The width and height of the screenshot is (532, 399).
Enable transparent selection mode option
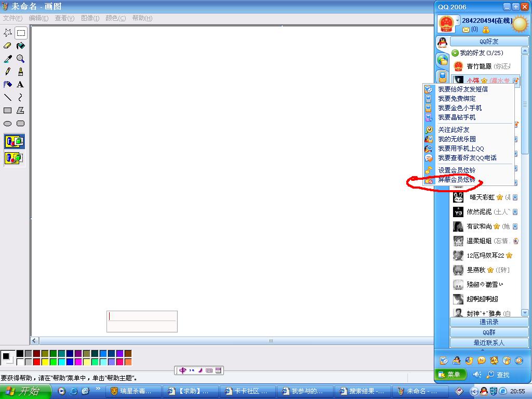[14, 158]
